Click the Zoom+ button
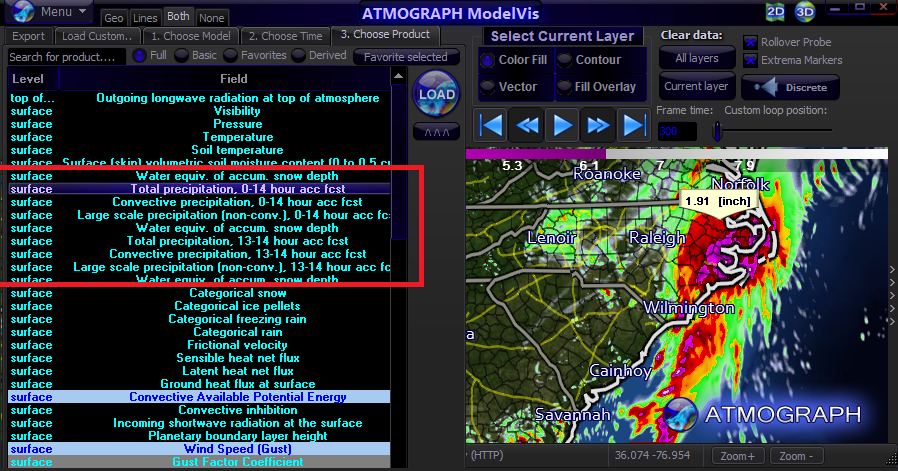 [x=737, y=456]
